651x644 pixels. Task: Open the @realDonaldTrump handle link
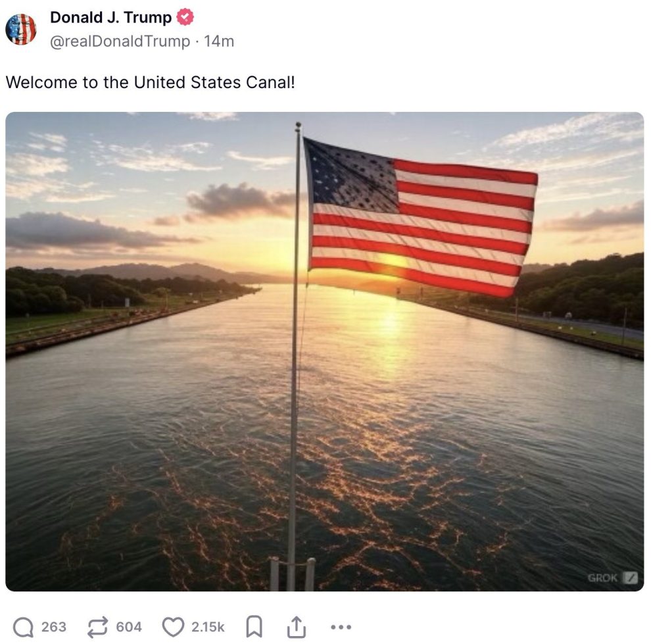point(122,41)
